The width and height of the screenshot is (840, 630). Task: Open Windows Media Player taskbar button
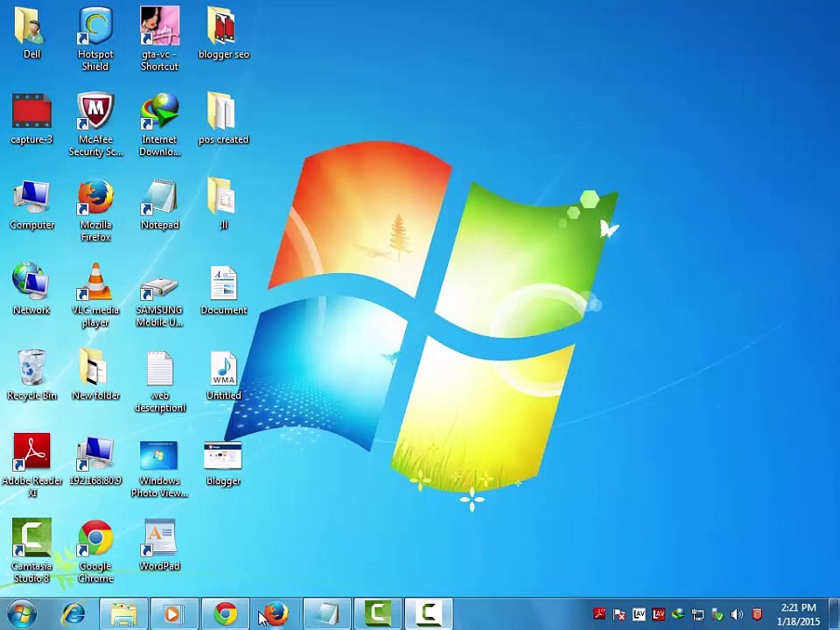173,614
